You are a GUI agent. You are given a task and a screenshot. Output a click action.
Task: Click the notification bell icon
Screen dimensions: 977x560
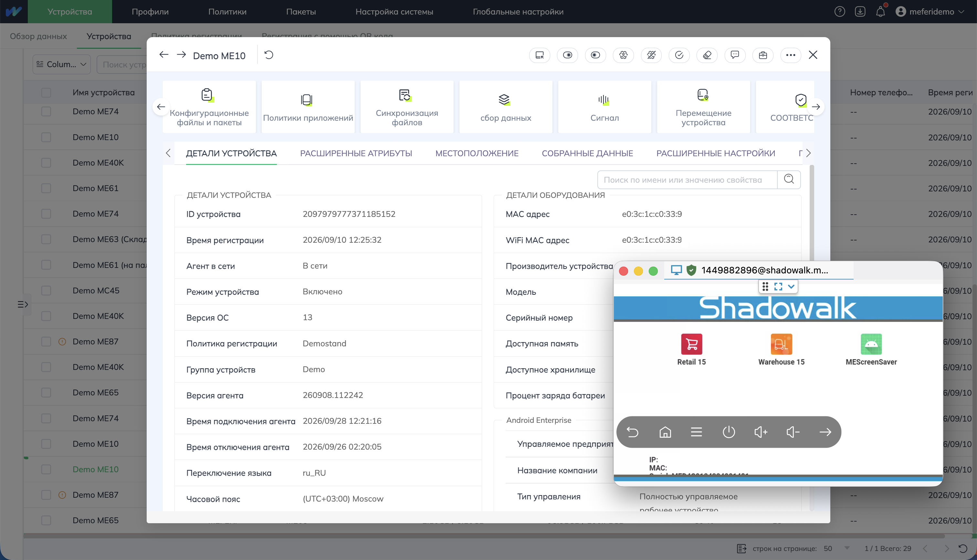point(880,12)
